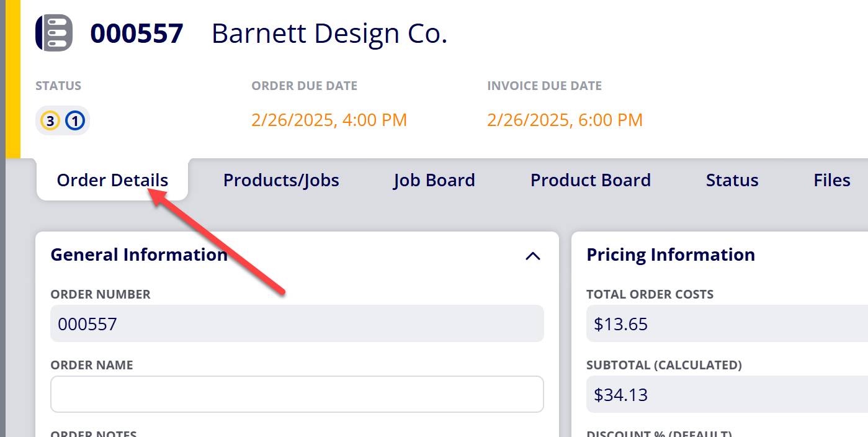Click into the Order Name field
The image size is (868, 437).
[297, 394]
